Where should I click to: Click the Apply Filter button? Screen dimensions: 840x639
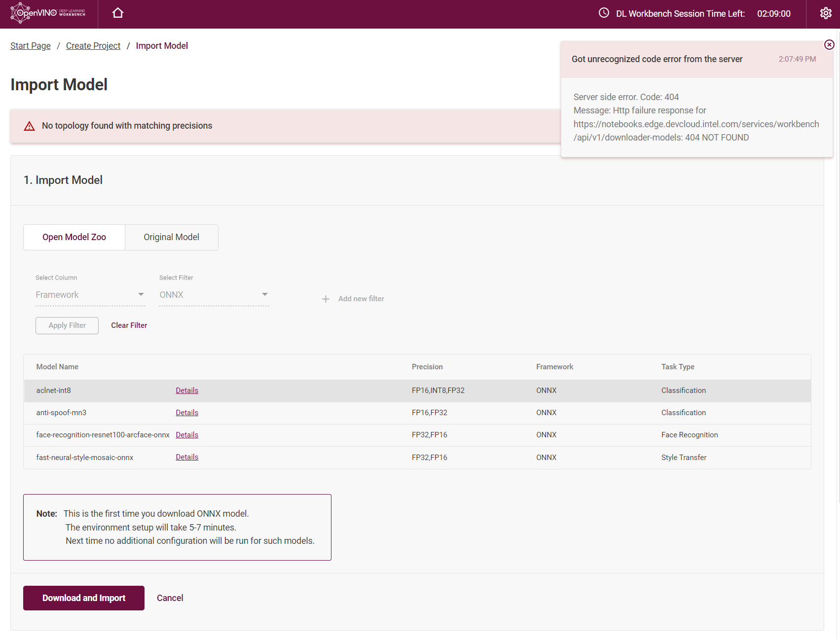67,325
